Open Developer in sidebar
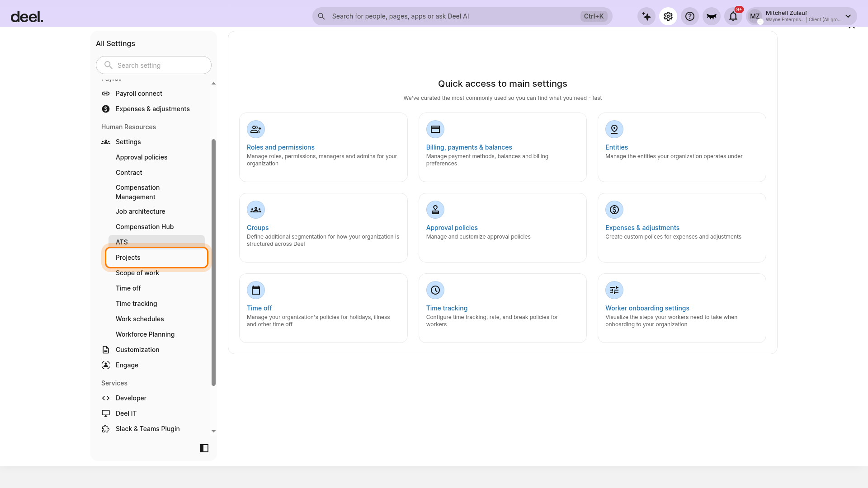 [x=131, y=398]
